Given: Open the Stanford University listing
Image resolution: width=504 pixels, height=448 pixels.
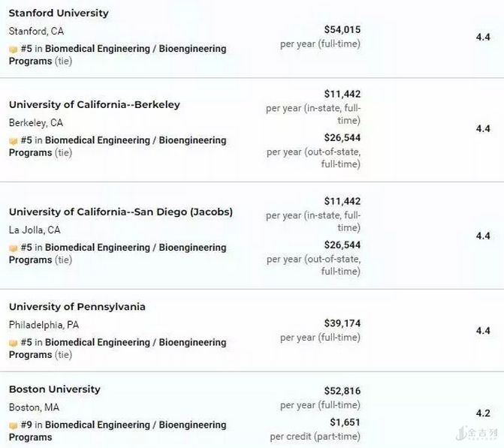Looking at the screenshot, I should 59,13.
